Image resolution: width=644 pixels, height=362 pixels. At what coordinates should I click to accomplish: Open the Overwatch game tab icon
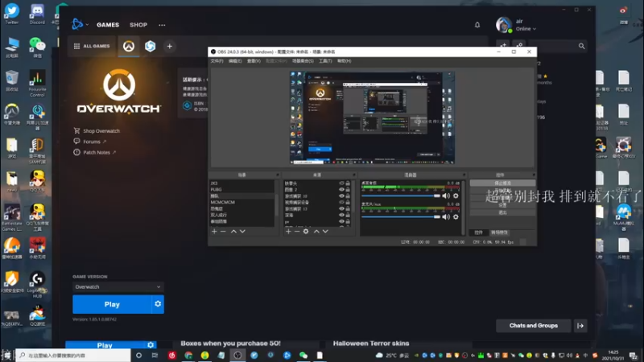coord(129,46)
